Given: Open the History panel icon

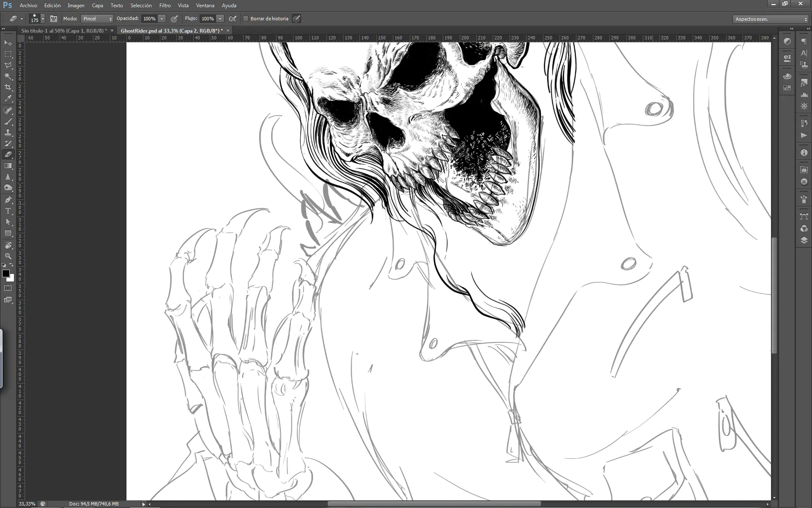Looking at the screenshot, I should coord(804,123).
